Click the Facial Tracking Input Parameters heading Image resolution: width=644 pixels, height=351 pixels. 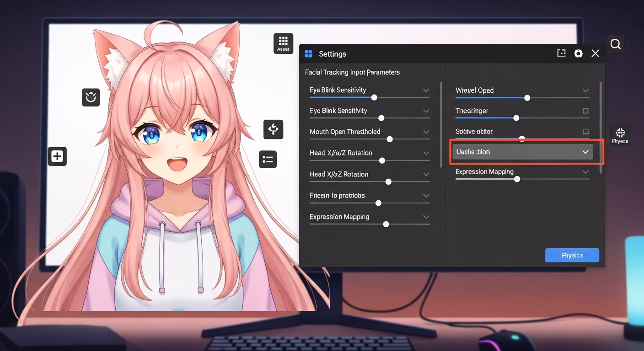point(352,72)
